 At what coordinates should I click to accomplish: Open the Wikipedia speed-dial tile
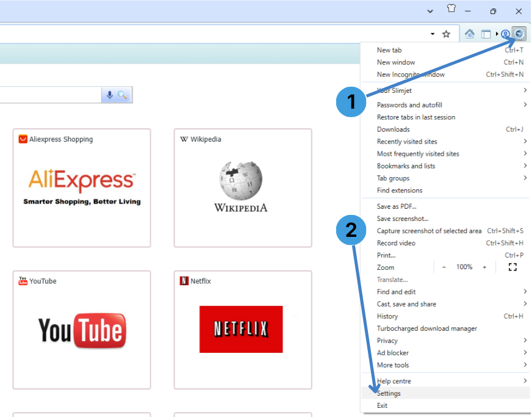coord(243,188)
